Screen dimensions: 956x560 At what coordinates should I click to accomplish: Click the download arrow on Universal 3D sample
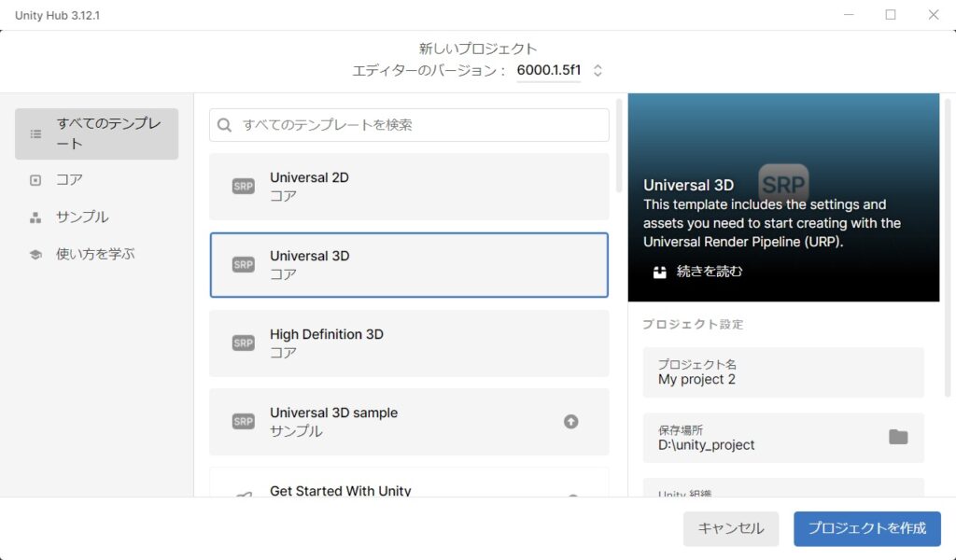571,422
